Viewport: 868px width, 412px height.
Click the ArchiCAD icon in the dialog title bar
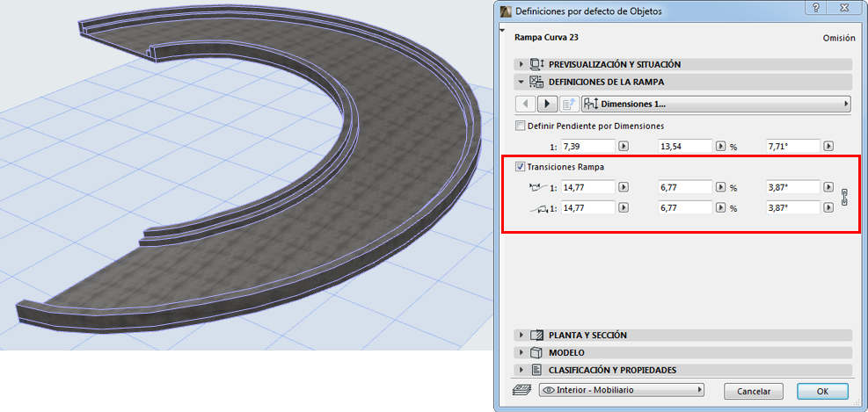pos(506,10)
